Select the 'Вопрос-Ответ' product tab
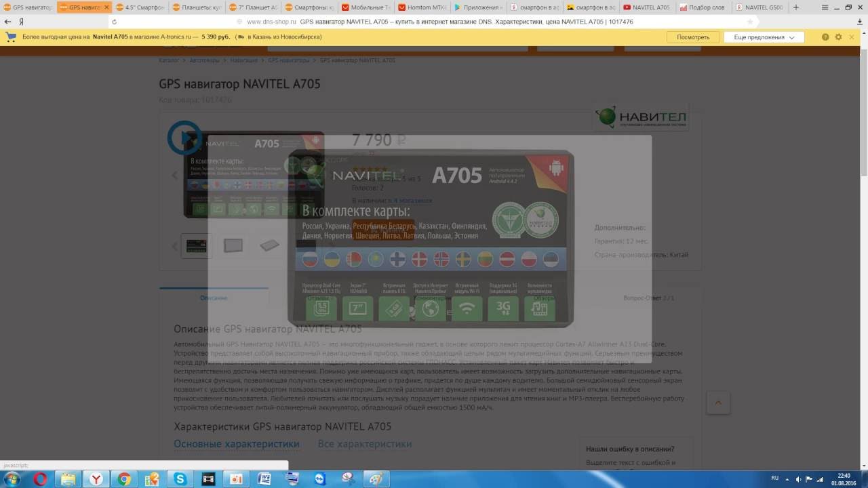The height and width of the screenshot is (488, 868). point(648,298)
